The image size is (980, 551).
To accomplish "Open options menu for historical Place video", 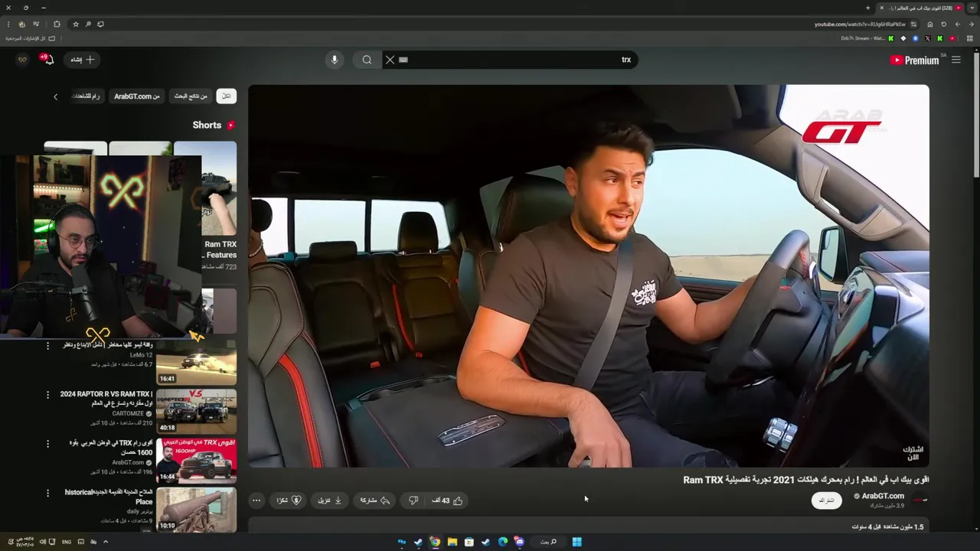I will point(47,493).
